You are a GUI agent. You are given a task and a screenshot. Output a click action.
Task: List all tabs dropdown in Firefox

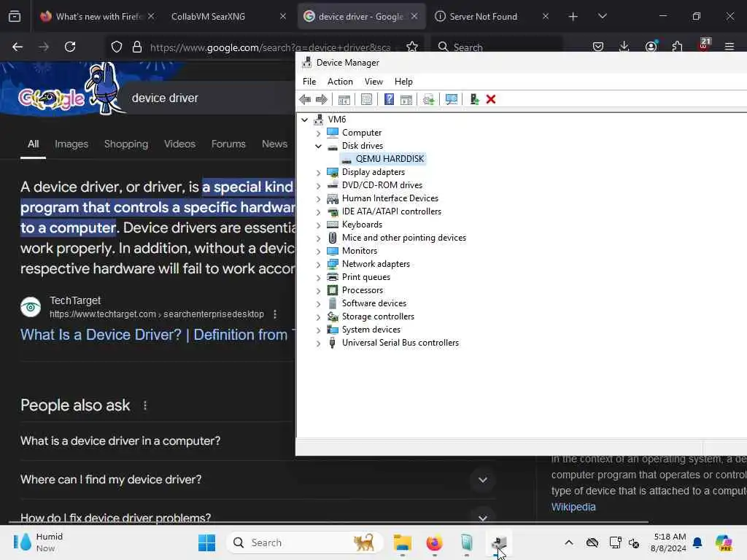click(602, 16)
